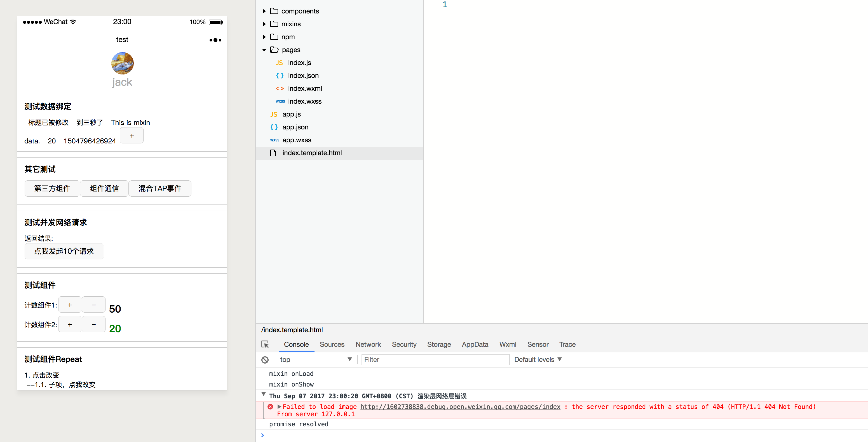This screenshot has width=868, height=442.
Task: Switch to the Network tab
Action: pyautogui.click(x=368, y=345)
